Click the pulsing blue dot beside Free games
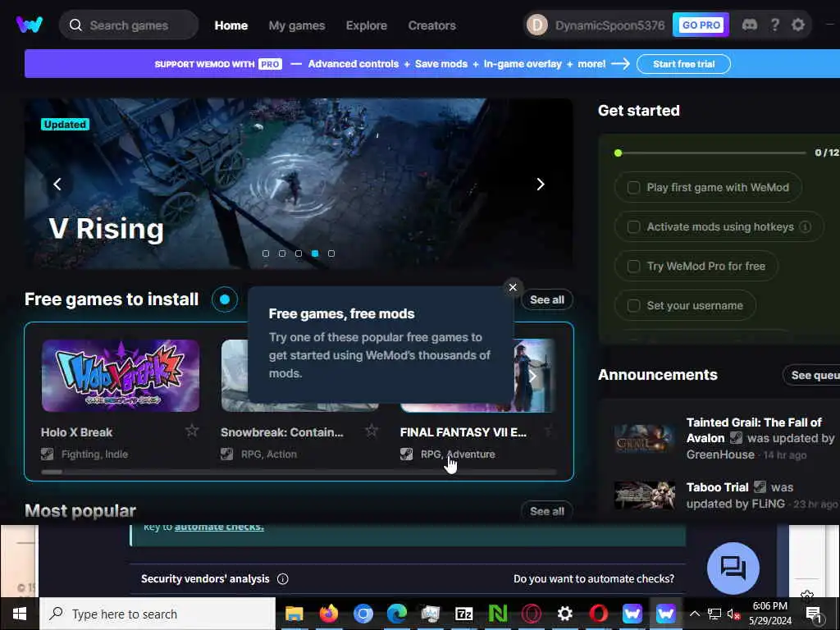 point(225,299)
